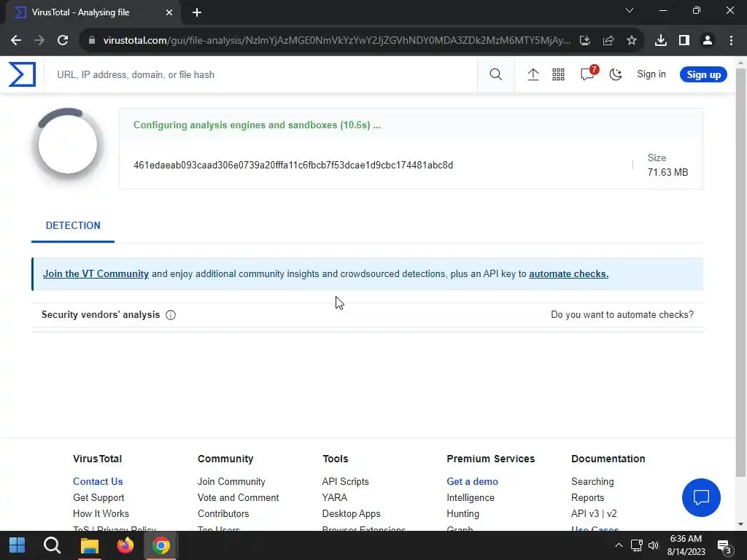Viewport: 747px width, 560px height.
Task: Open the upload file icon
Action: [x=533, y=74]
